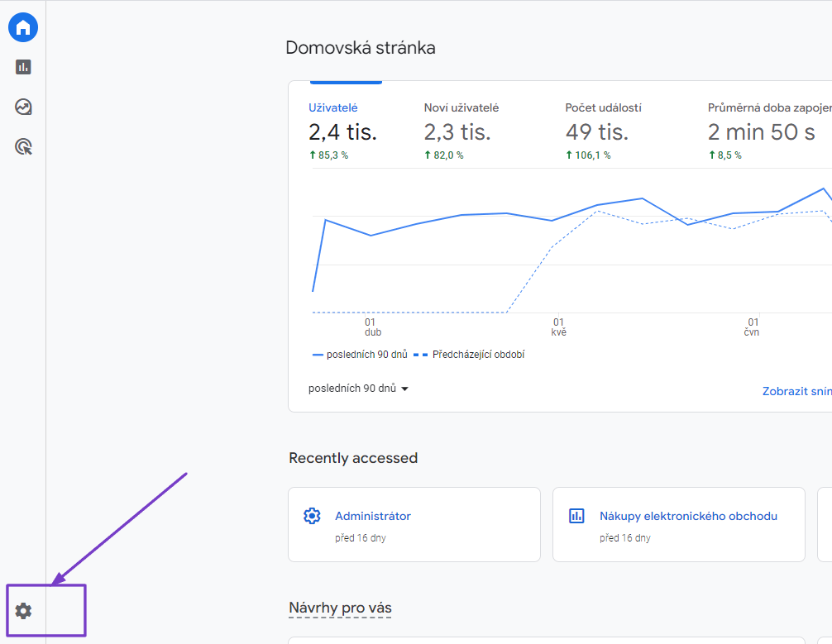Open the Zobrazit snímek link

(797, 391)
